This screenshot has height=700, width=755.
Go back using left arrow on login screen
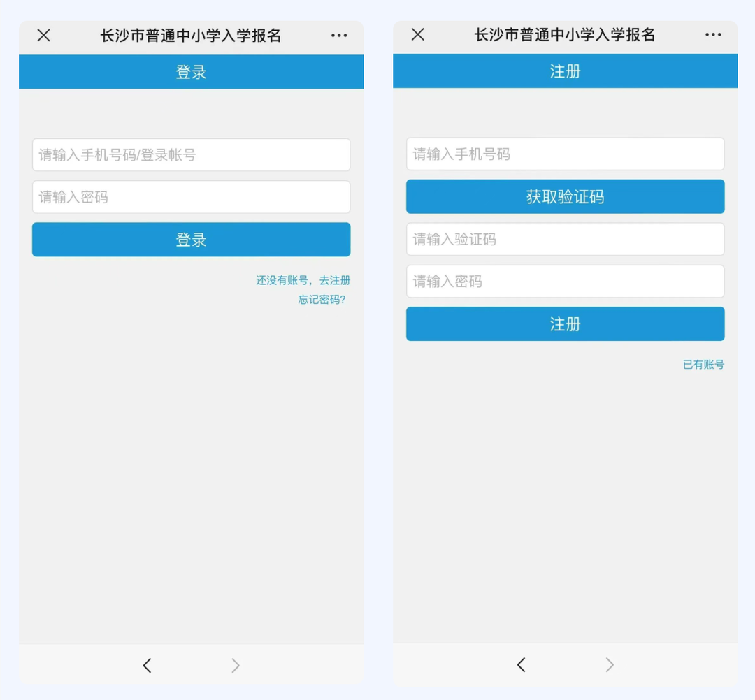point(147,666)
